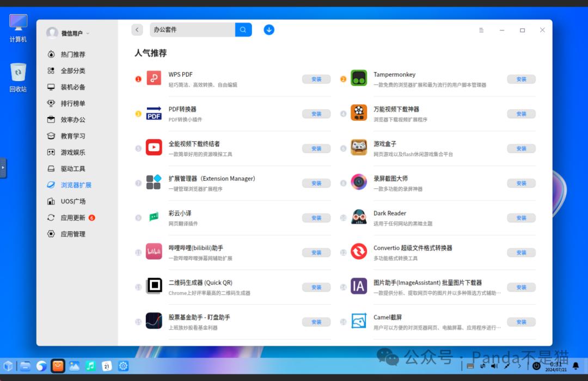This screenshot has height=381, width=588.
Task: Open the 万能视频下载神器 icon
Action: pos(358,113)
